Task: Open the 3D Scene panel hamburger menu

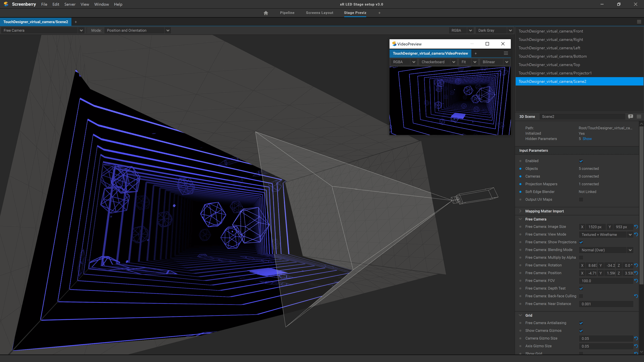Action: 639,116
